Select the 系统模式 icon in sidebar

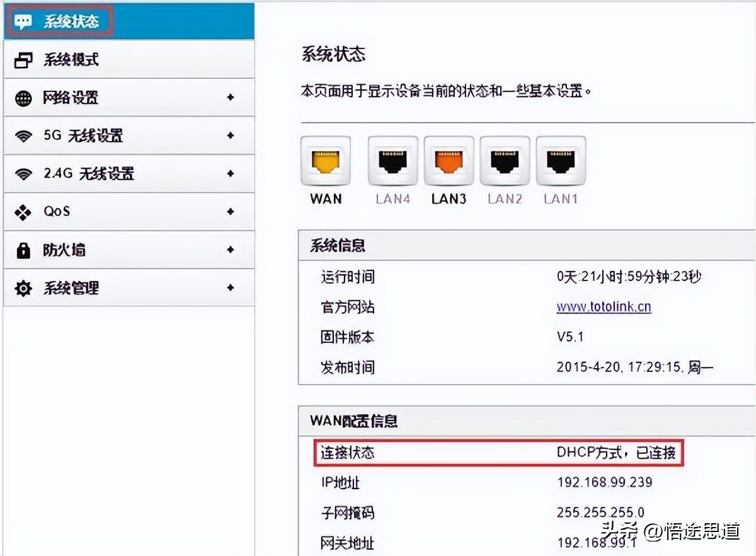pyautogui.click(x=22, y=59)
